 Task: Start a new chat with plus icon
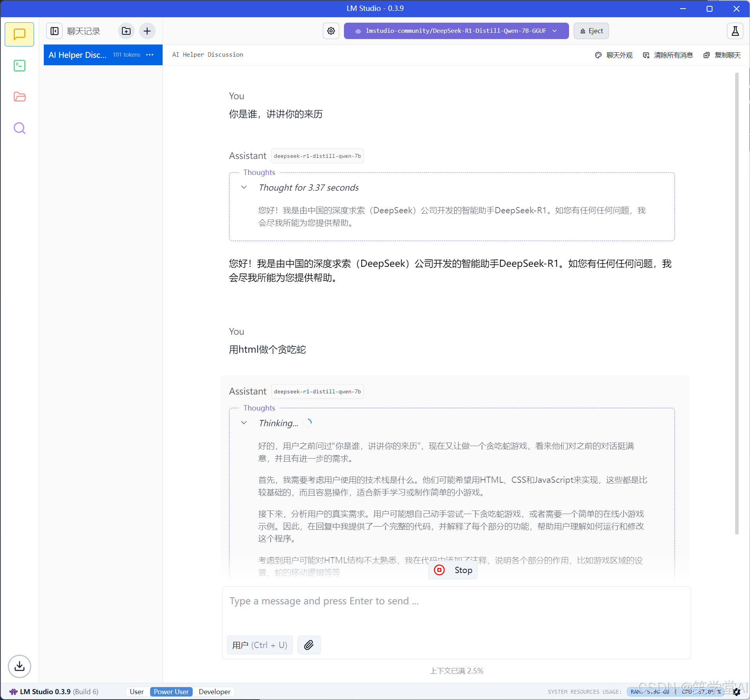coord(147,31)
